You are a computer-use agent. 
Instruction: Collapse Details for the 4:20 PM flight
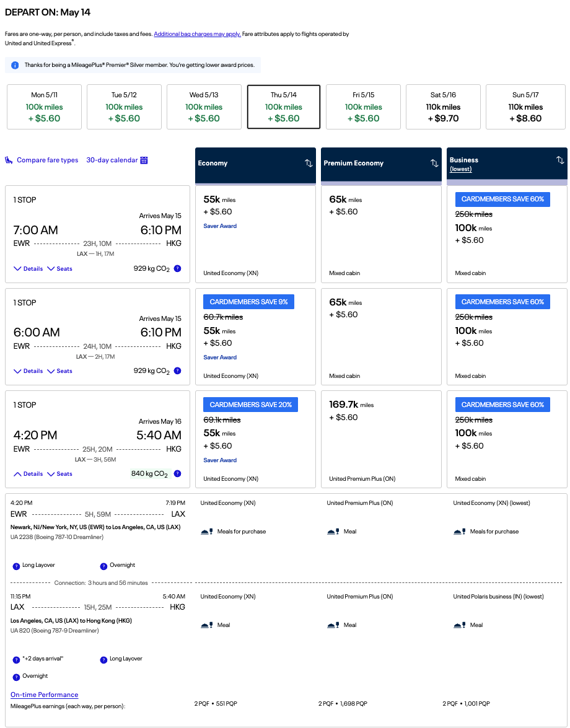(x=28, y=474)
